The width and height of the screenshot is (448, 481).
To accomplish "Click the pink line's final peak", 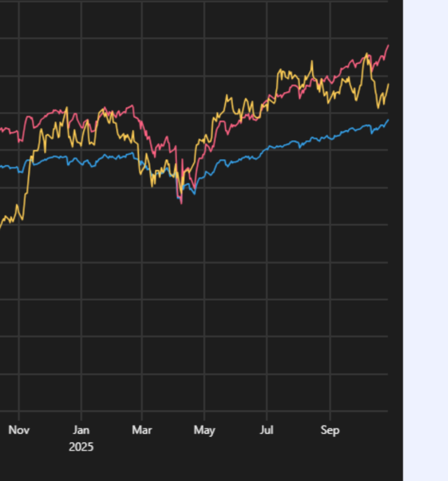I will point(388,45).
